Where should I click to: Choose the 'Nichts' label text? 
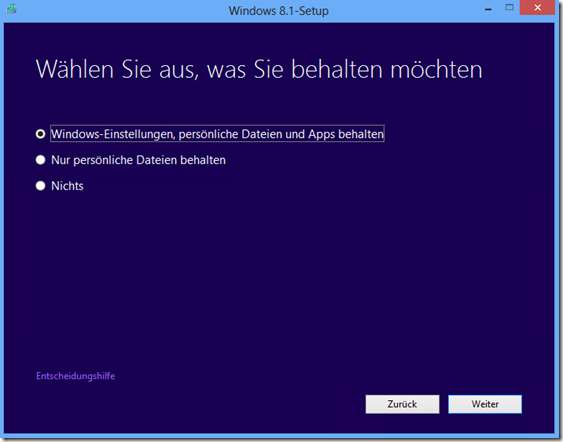click(67, 186)
